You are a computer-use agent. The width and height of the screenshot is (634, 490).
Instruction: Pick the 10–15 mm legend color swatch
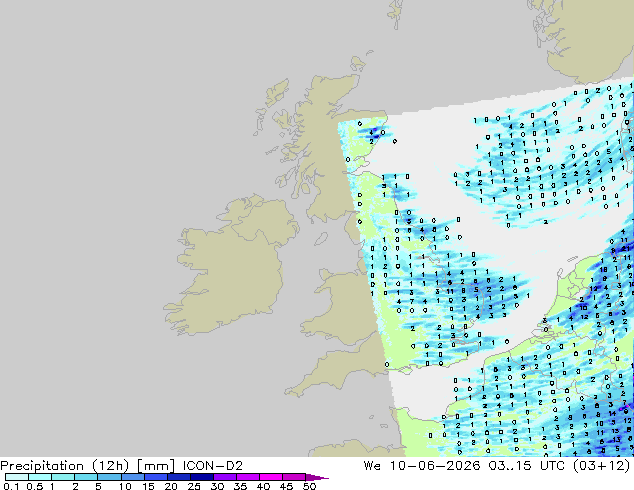[132, 477]
